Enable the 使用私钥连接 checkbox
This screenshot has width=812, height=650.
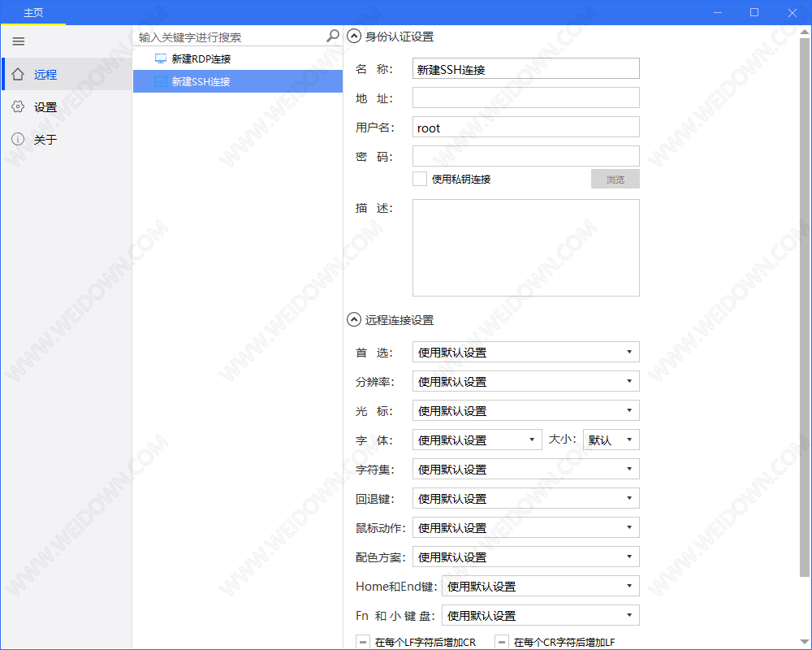420,179
